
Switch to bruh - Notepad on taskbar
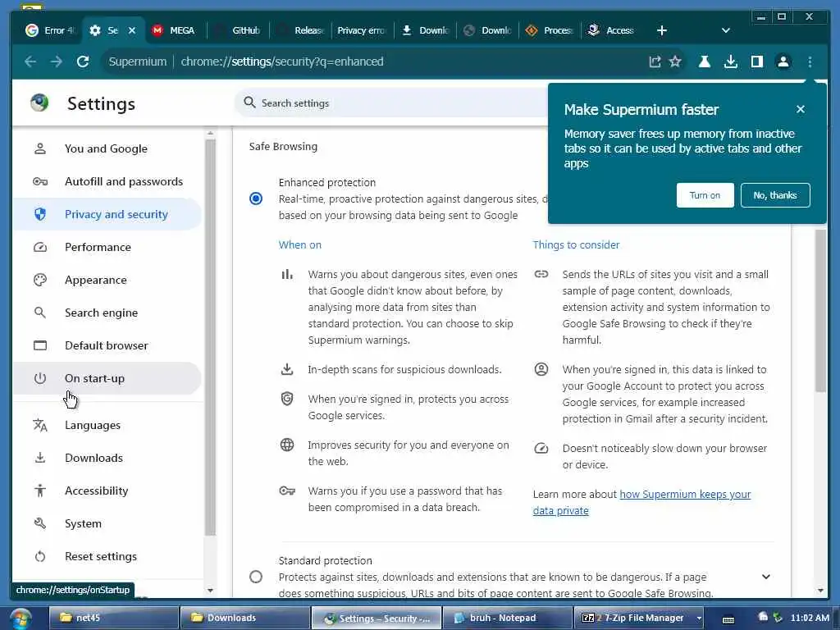pyautogui.click(x=507, y=618)
